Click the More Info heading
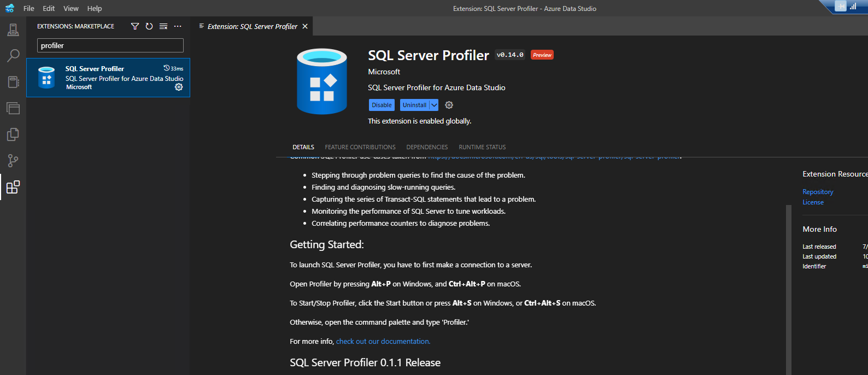Screen dimensions: 868x375 [x=819, y=229]
